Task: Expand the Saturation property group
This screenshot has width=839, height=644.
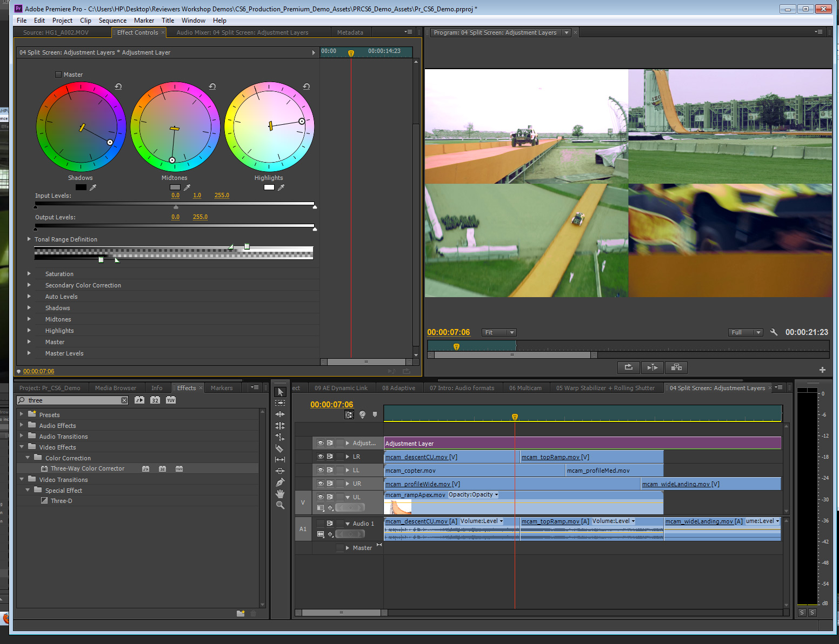Action: click(29, 273)
